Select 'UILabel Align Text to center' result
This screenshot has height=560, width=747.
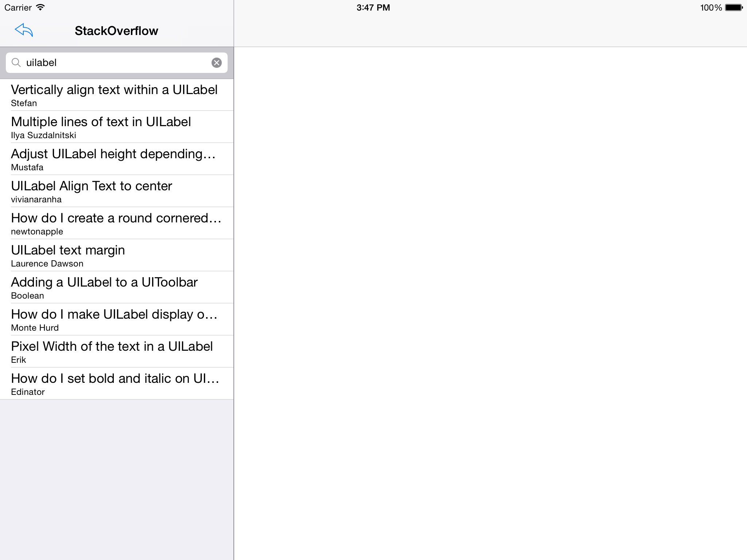pyautogui.click(x=117, y=191)
